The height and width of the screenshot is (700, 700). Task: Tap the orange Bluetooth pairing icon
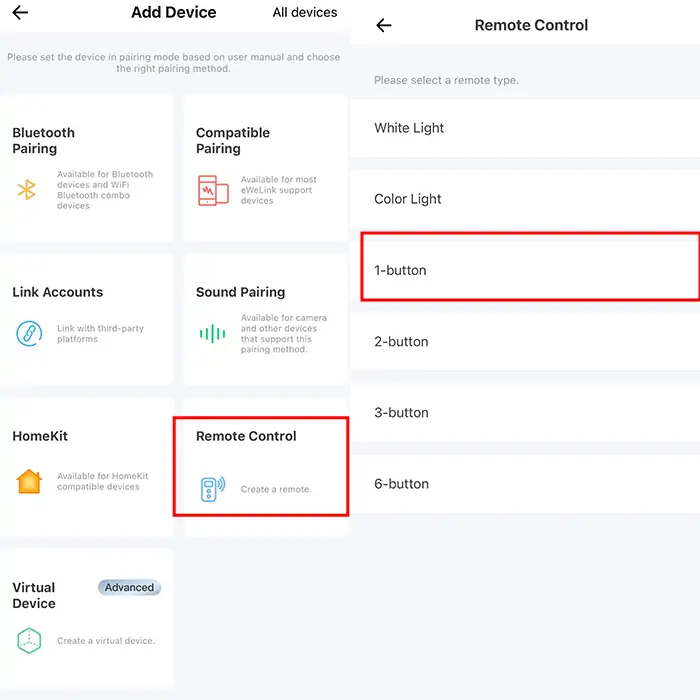(x=27, y=190)
